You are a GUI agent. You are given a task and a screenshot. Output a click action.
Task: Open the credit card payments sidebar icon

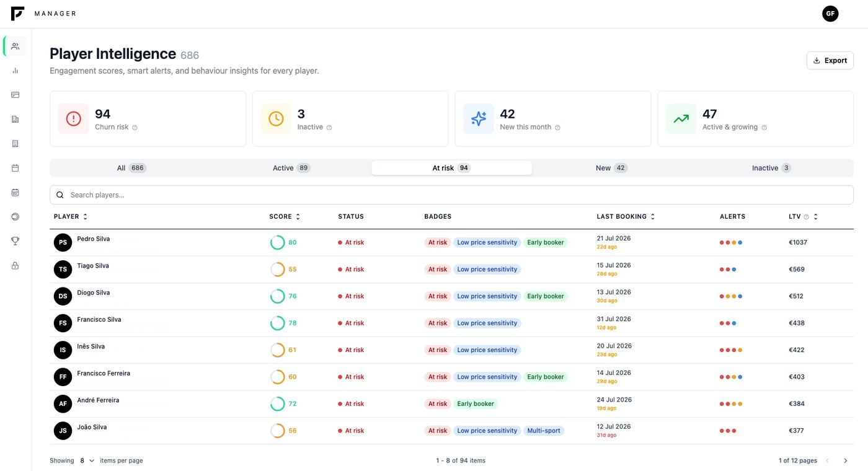15,95
